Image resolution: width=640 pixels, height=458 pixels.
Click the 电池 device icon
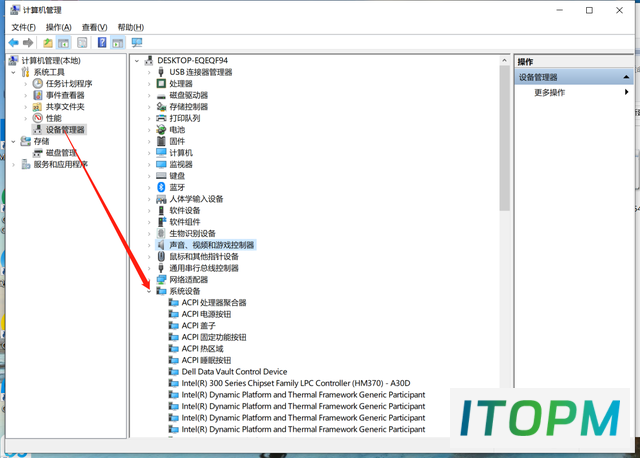click(x=161, y=130)
